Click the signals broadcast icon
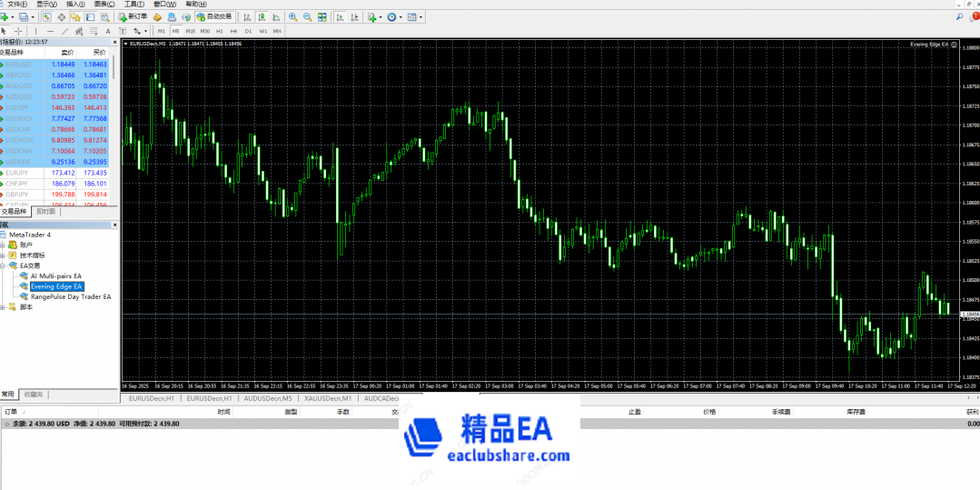 point(185,17)
